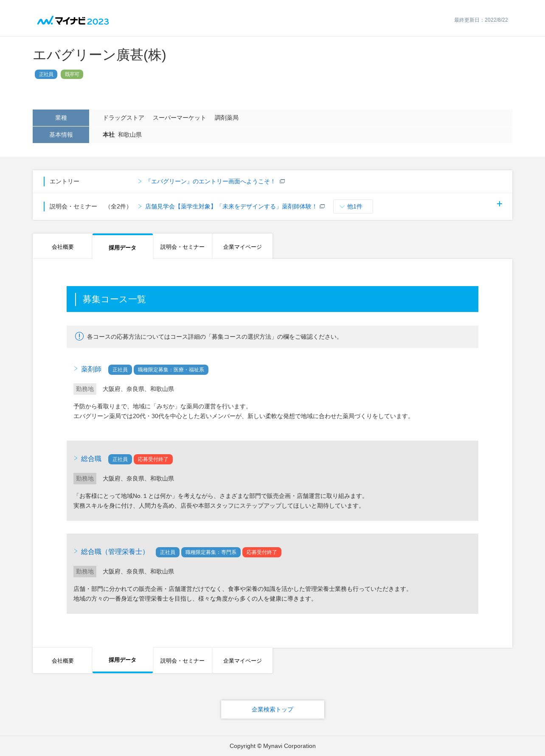Open the 総合職 course link

pos(91,459)
